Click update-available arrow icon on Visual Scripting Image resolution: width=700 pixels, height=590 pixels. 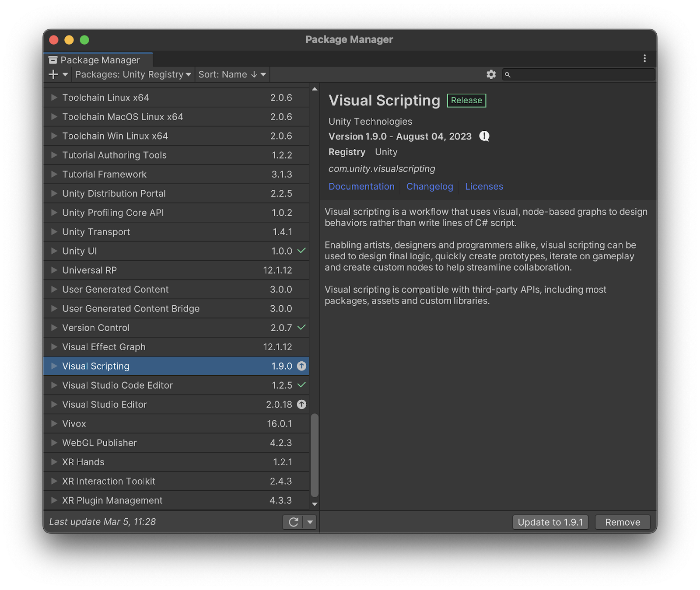point(301,366)
